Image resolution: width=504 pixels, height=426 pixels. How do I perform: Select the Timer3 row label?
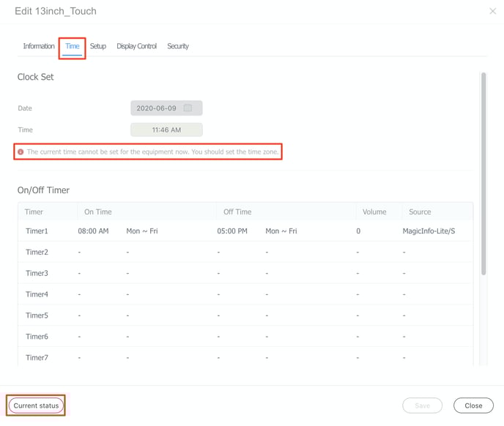point(37,273)
